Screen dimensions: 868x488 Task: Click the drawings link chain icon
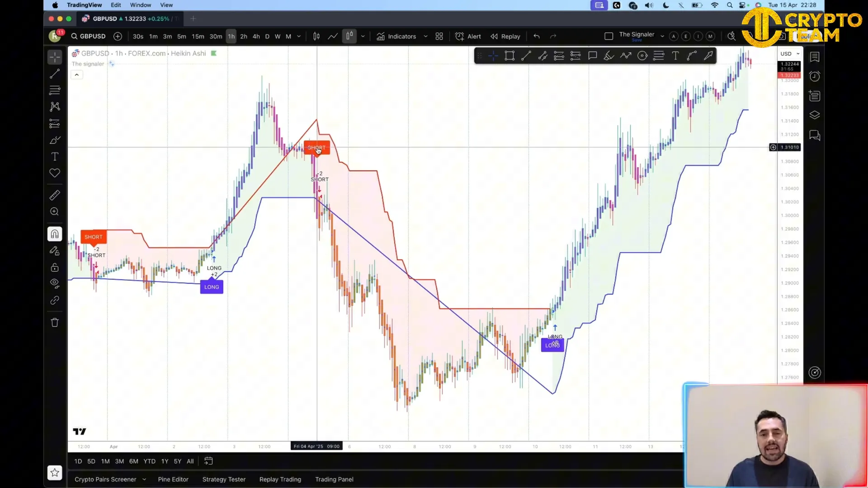click(55, 300)
